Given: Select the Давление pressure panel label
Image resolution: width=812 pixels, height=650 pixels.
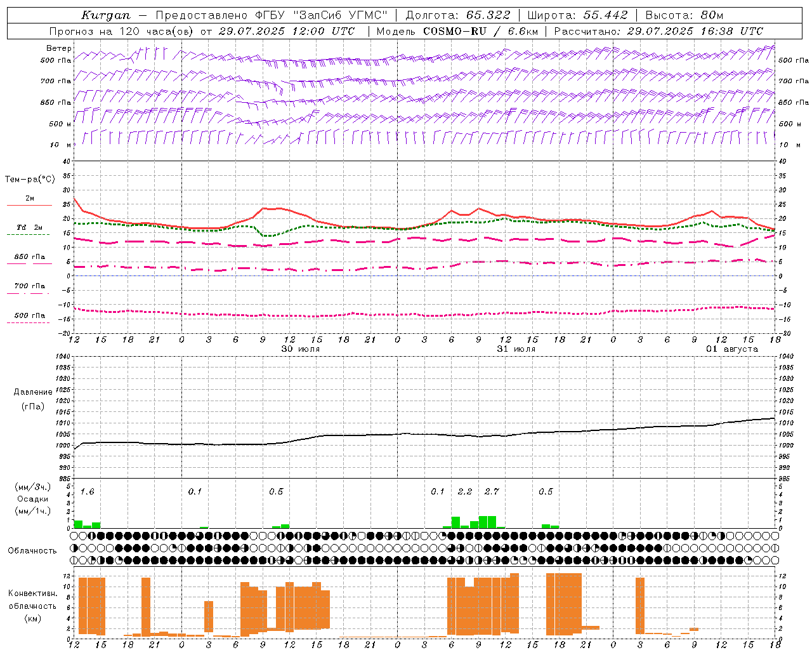Looking at the screenshot, I should pyautogui.click(x=33, y=392).
